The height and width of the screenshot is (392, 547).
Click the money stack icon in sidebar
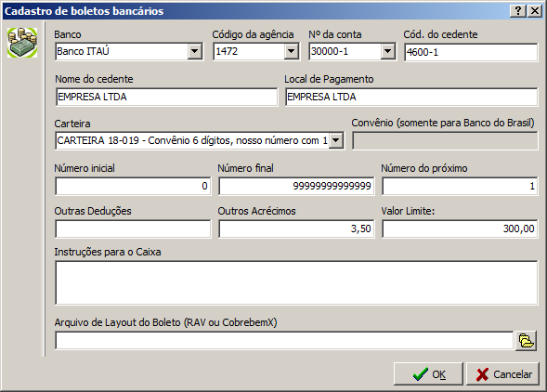tap(22, 43)
